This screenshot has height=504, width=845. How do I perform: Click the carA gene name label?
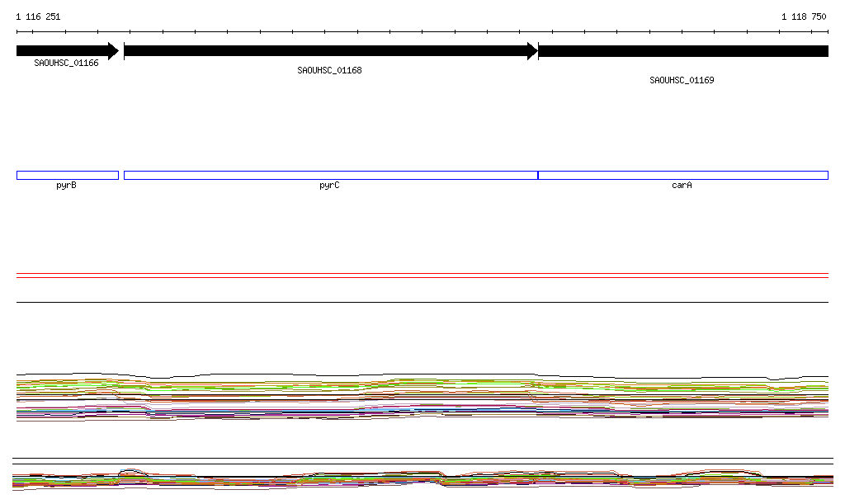point(682,186)
